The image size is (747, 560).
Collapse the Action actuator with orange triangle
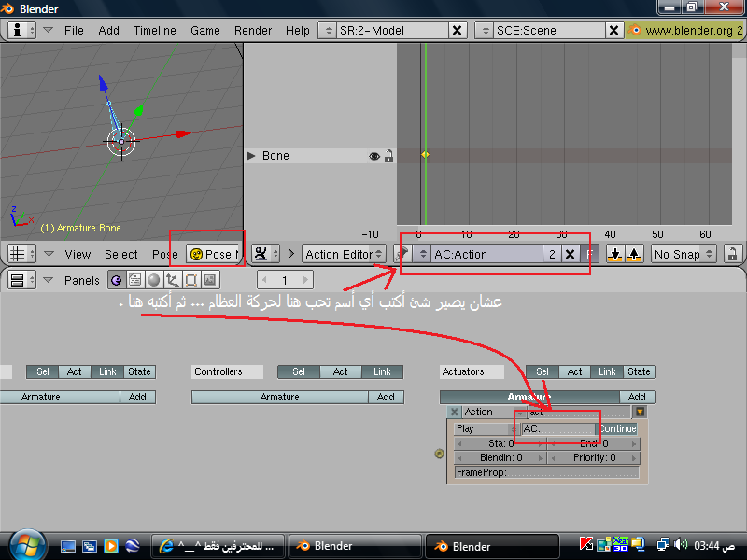(x=640, y=412)
